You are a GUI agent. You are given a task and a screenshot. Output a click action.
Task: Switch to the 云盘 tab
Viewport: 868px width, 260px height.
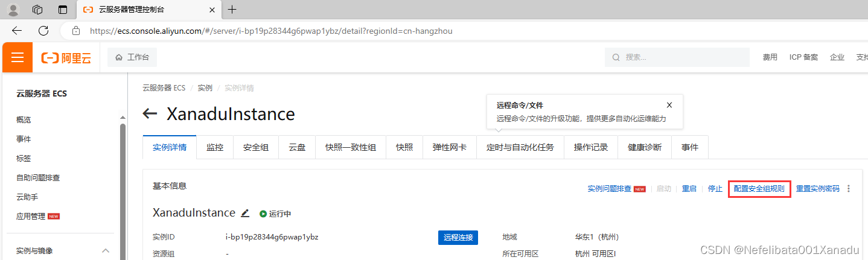click(297, 147)
